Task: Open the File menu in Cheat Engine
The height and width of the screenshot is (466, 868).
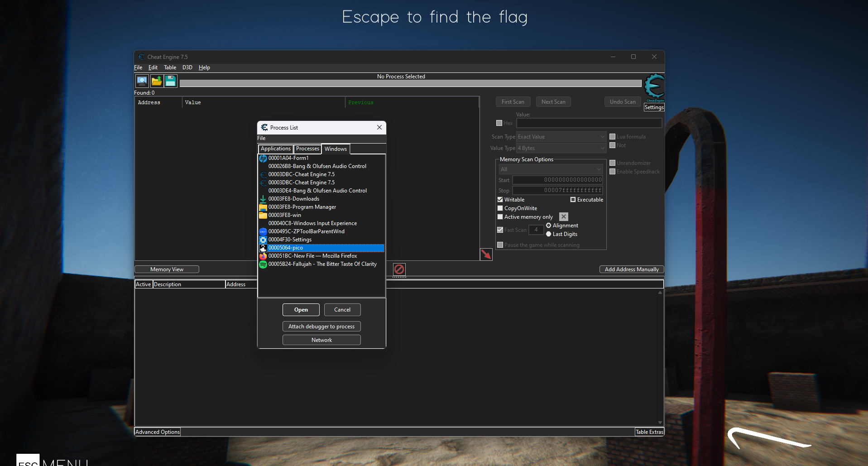Action: [138, 67]
